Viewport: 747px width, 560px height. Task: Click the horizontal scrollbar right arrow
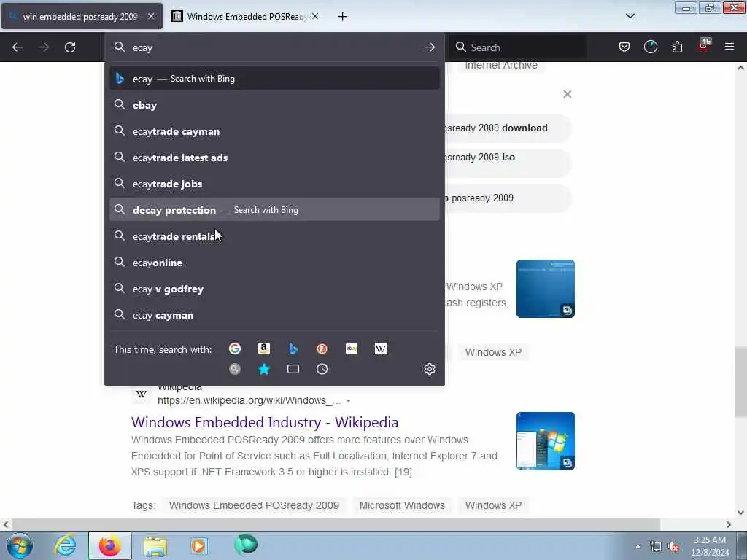point(729,525)
